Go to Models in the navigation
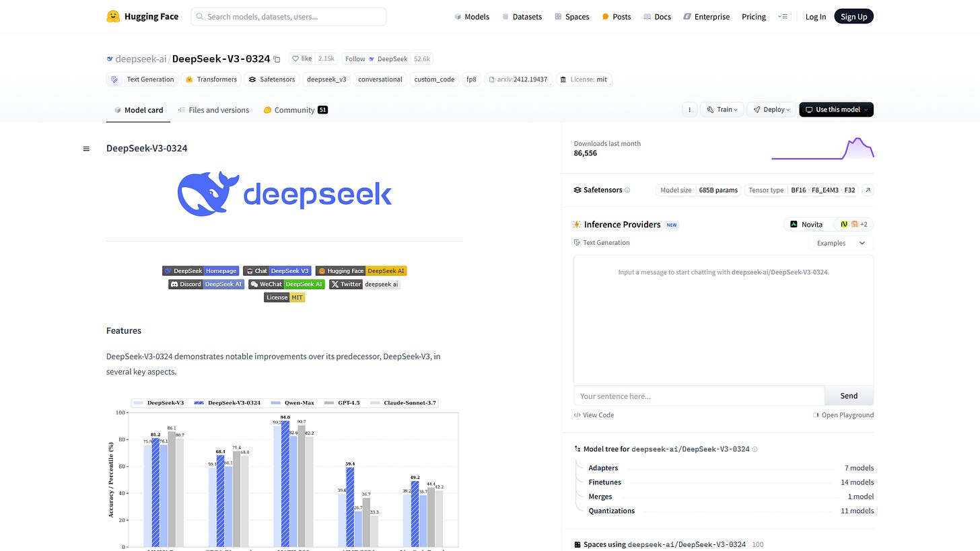The width and height of the screenshot is (980, 551). click(x=471, y=17)
